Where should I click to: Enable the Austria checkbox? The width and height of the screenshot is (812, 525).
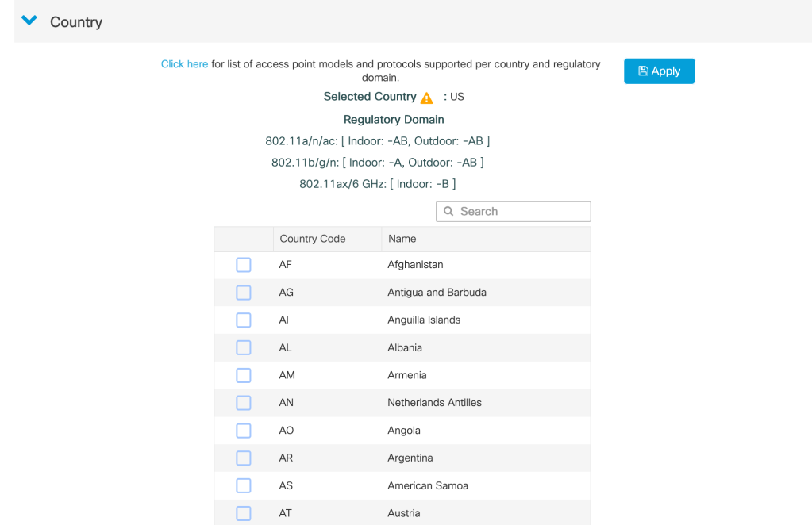[244, 513]
